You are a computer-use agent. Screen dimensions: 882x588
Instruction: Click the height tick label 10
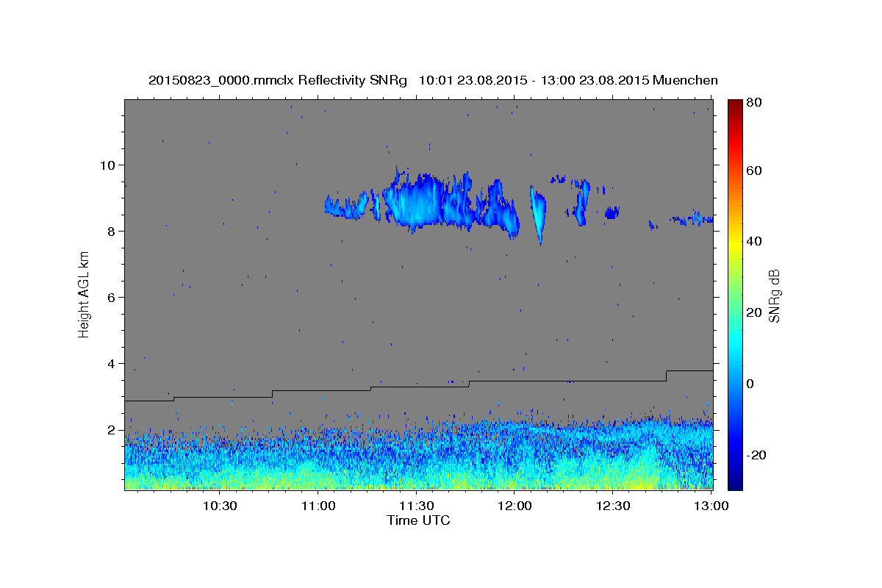(x=109, y=165)
